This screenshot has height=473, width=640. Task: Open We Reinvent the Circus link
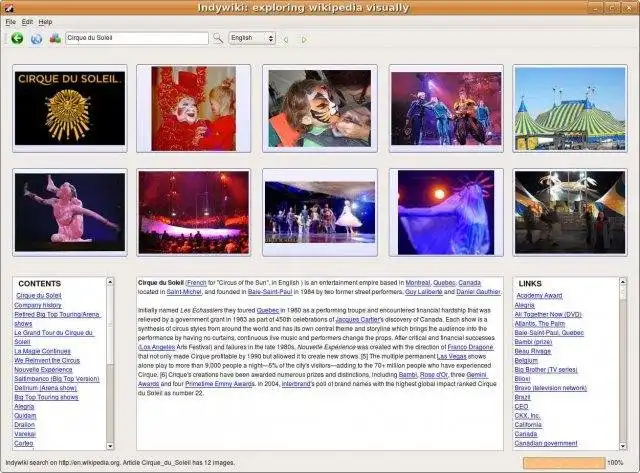[x=47, y=360]
